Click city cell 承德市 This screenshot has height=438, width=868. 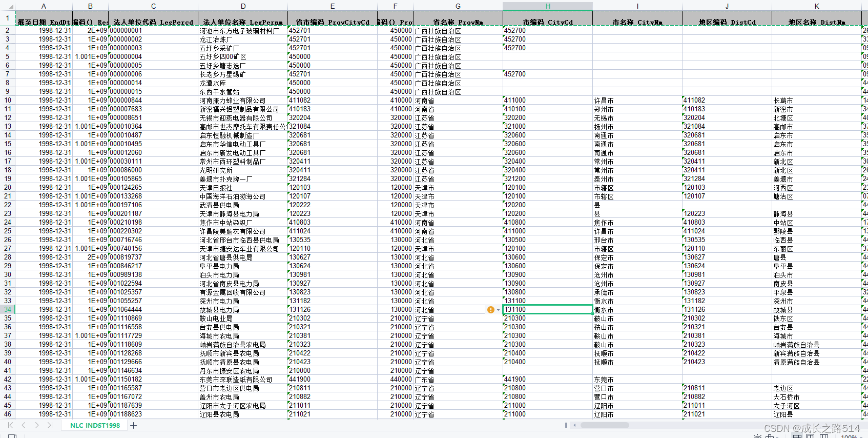click(637, 292)
